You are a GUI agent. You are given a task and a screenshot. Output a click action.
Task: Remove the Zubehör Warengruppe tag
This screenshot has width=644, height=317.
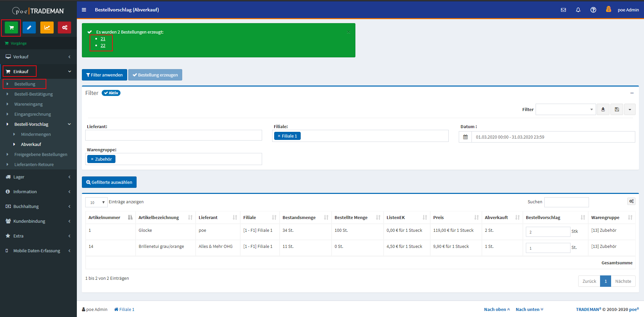92,159
